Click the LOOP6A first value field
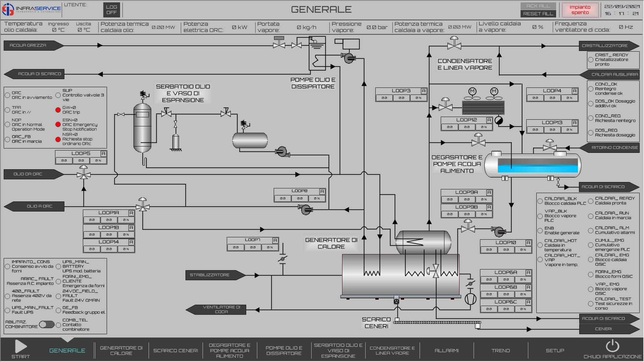644x362 pixels. click(x=489, y=280)
